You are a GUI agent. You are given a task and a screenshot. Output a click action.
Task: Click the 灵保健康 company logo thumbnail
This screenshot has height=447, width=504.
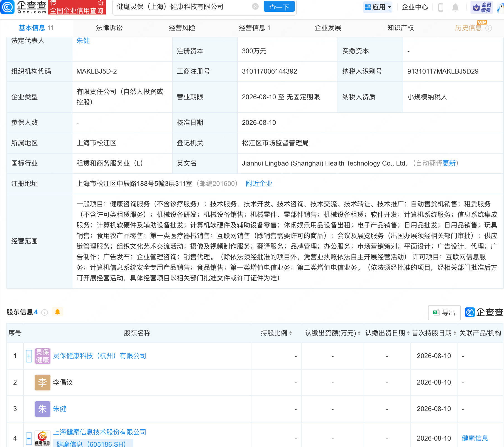point(42,356)
